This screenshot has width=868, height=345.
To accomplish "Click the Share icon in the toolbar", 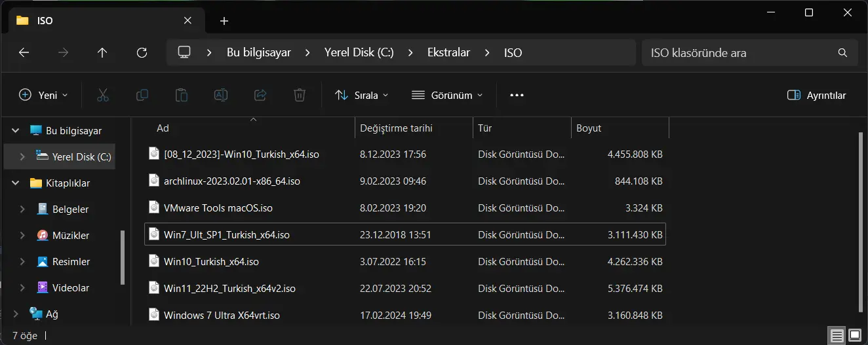I will (260, 95).
